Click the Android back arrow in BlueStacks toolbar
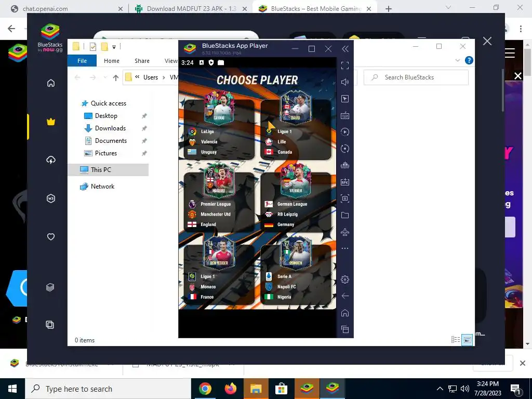This screenshot has width=532, height=399. (x=345, y=296)
